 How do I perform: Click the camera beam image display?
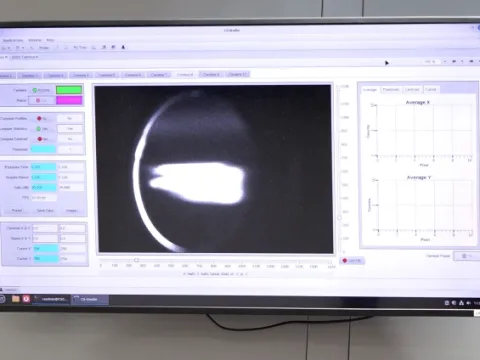coord(213,169)
